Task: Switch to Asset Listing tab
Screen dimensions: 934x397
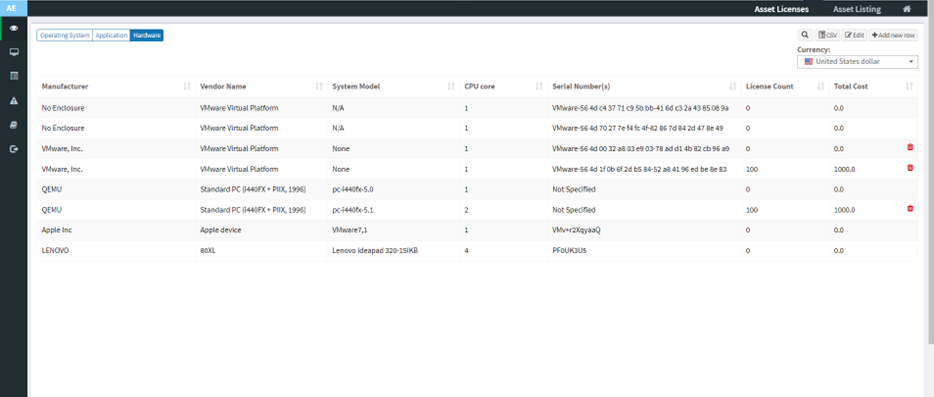Action: tap(857, 9)
